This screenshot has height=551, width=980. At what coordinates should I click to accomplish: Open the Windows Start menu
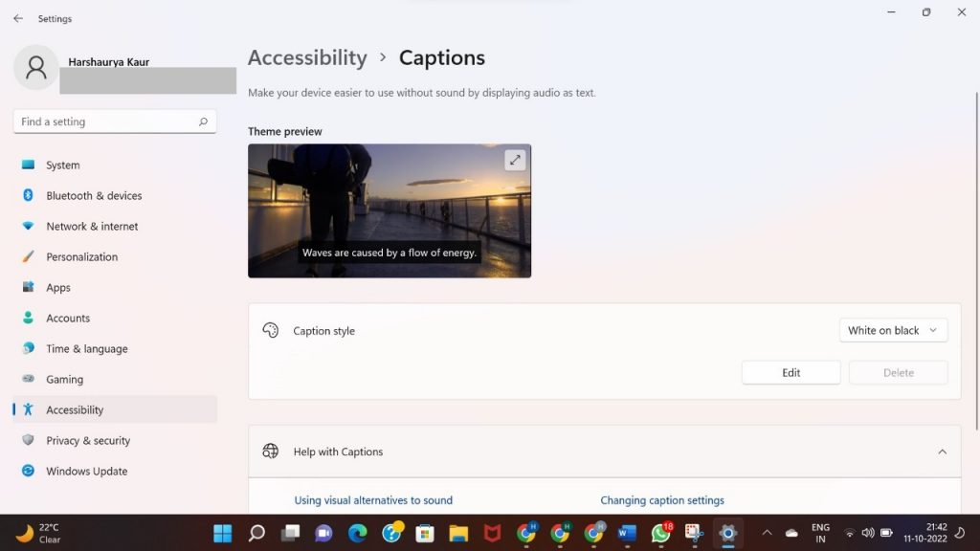coord(222,533)
